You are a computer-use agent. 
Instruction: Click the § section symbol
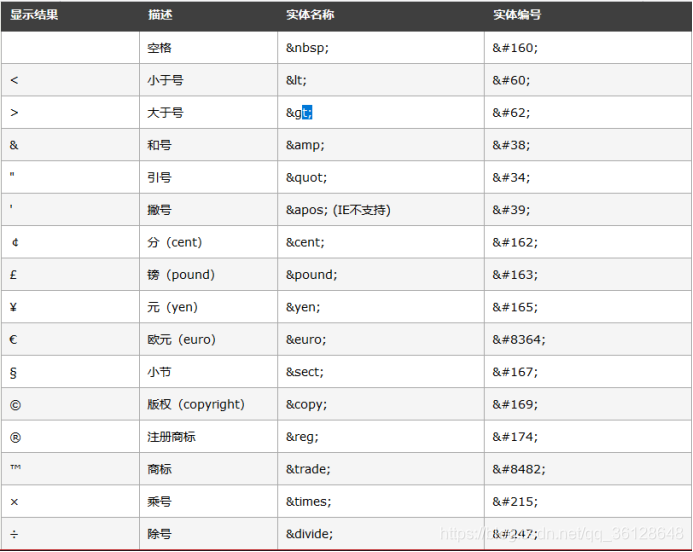[x=13, y=373]
